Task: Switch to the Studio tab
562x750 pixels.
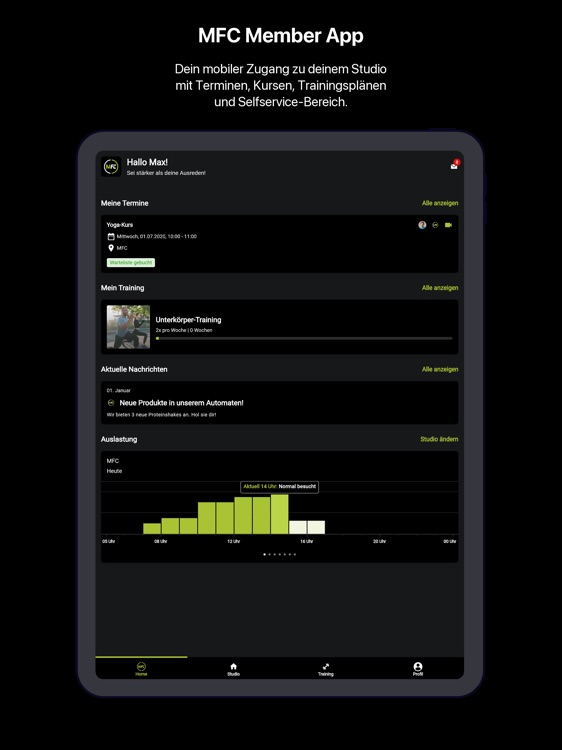Action: [233, 669]
